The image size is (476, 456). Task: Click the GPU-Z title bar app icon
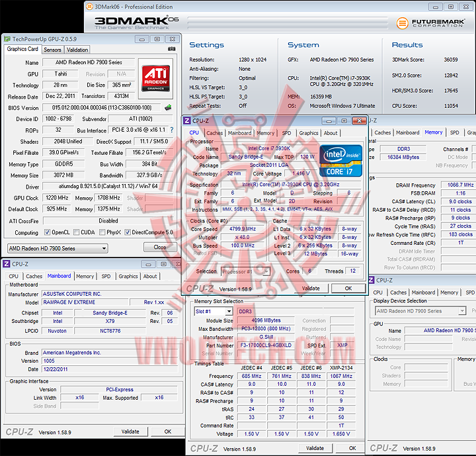[7, 39]
